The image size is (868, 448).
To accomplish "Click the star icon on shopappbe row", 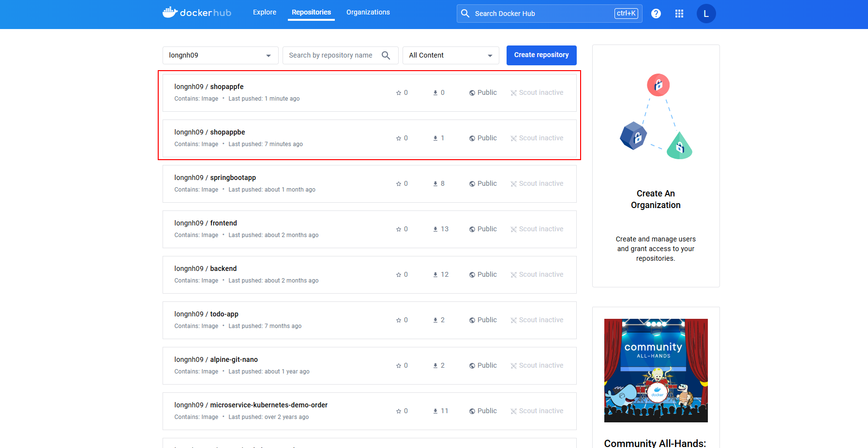I will 399,138.
